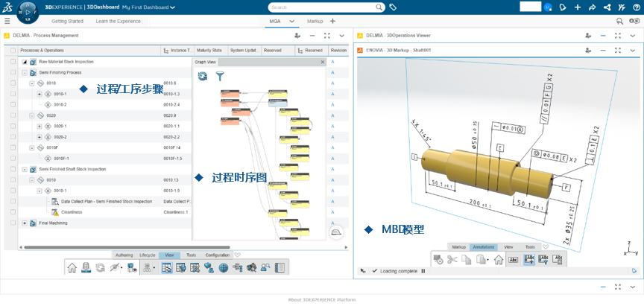Open the hamburger menu at top left
Viewport: 644px width, 306px height.
pyautogui.click(x=7, y=21)
